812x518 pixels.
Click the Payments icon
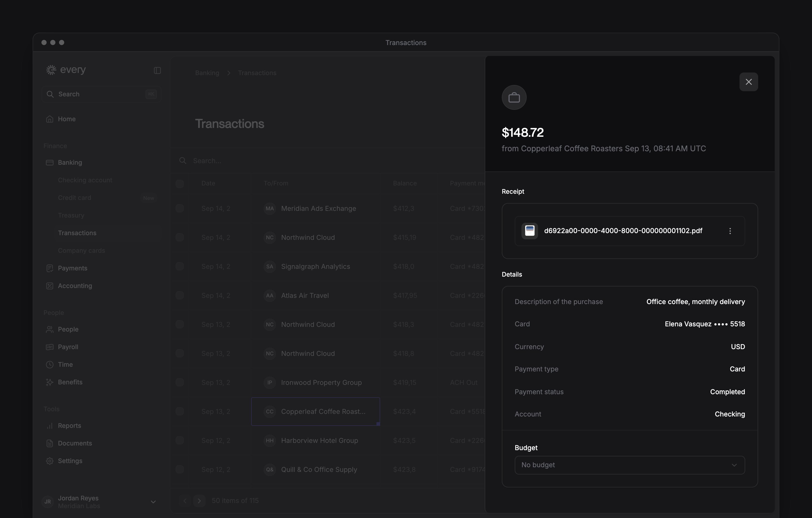(49, 268)
